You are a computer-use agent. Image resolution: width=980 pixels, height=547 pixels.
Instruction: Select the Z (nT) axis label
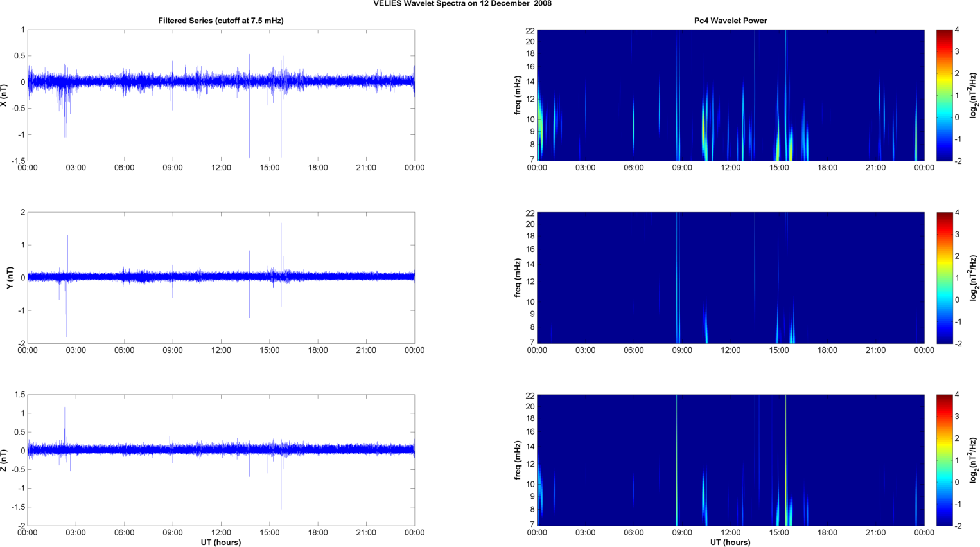coord(4,460)
